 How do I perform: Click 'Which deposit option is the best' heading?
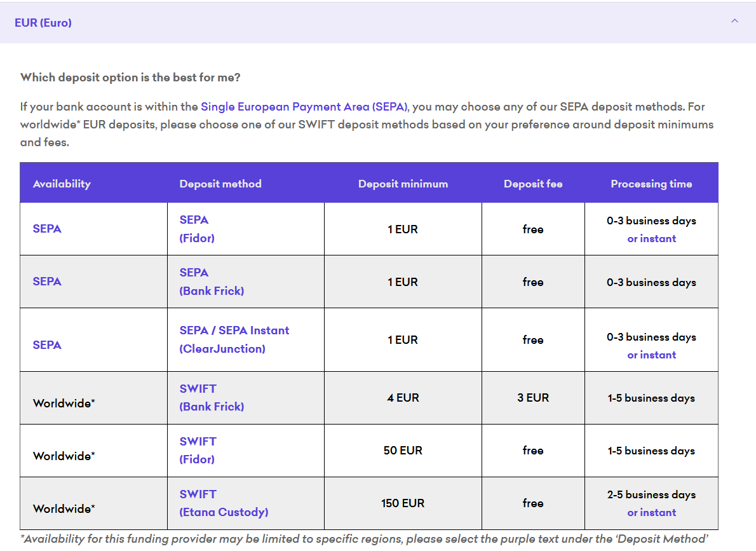tap(130, 77)
